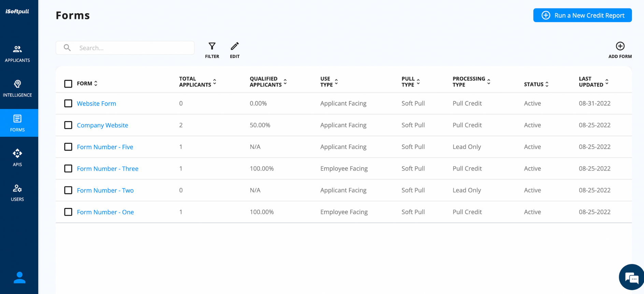The width and height of the screenshot is (644, 294).
Task: Check the Form Number - One checkbox
Action: click(68, 212)
